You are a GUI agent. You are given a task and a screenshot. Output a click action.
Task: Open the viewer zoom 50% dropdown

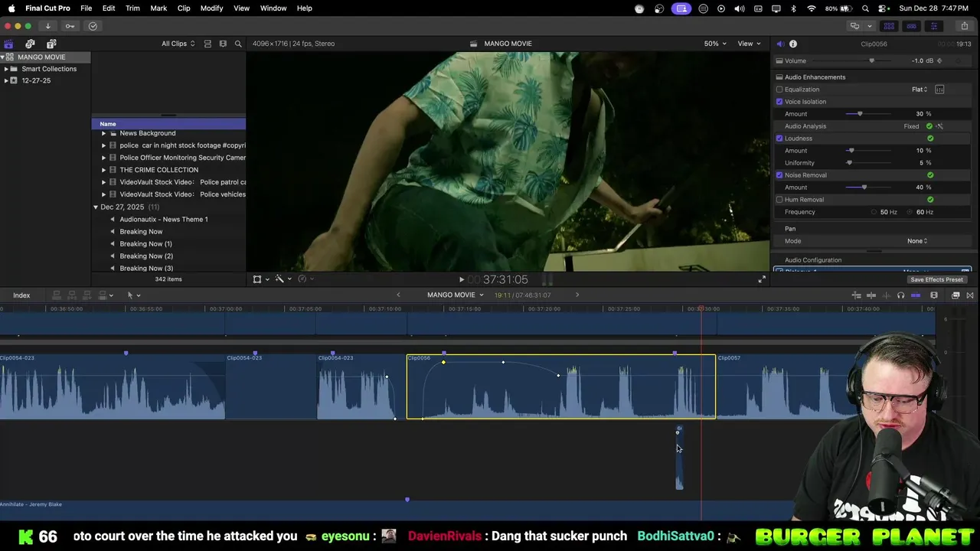pos(715,44)
